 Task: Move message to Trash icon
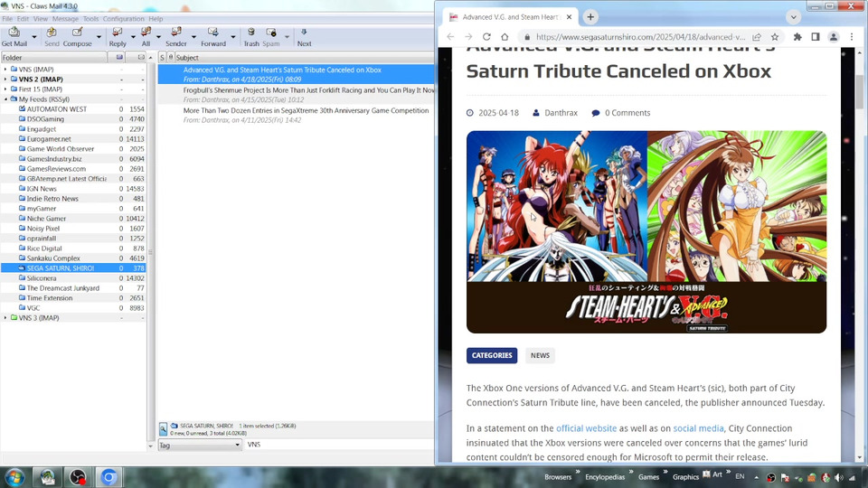[x=251, y=33]
